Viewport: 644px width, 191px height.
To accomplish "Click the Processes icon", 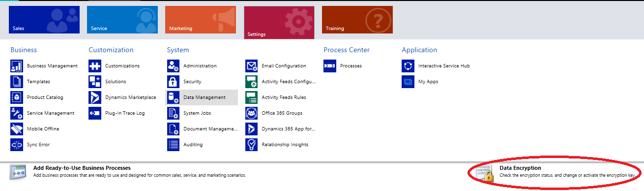I will 330,66.
